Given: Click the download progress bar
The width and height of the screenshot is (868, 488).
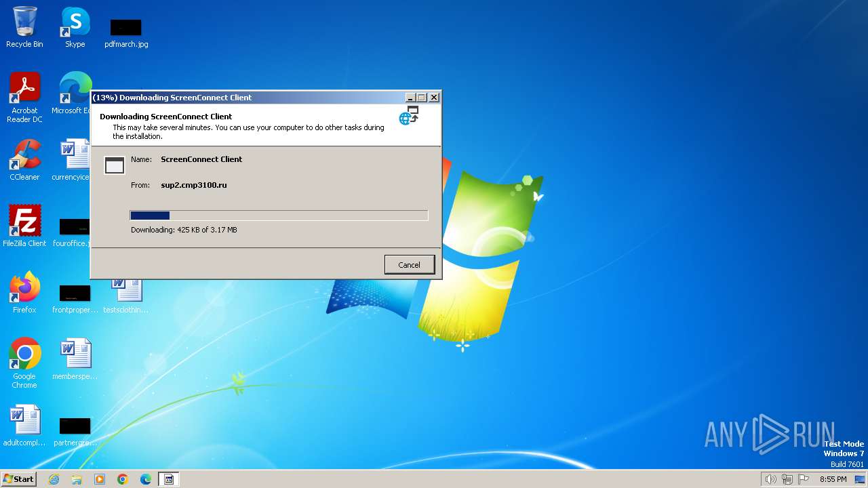Looking at the screenshot, I should 279,216.
